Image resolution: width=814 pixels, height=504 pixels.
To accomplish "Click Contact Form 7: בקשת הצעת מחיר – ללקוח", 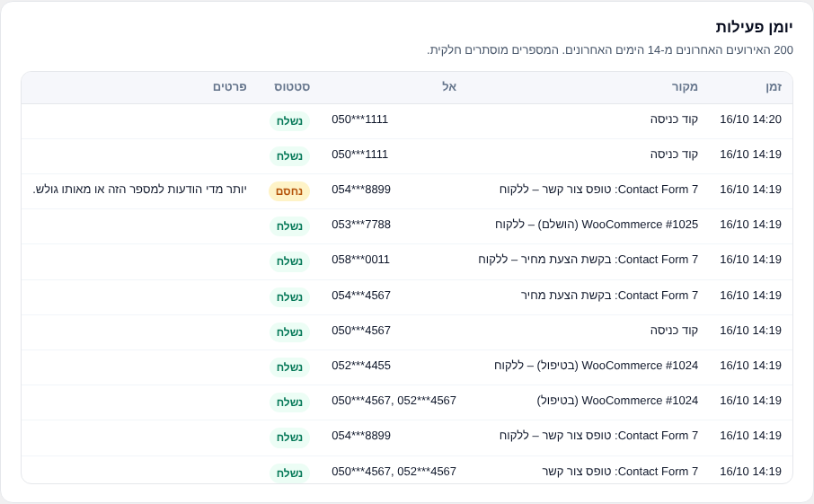I will 588,260.
